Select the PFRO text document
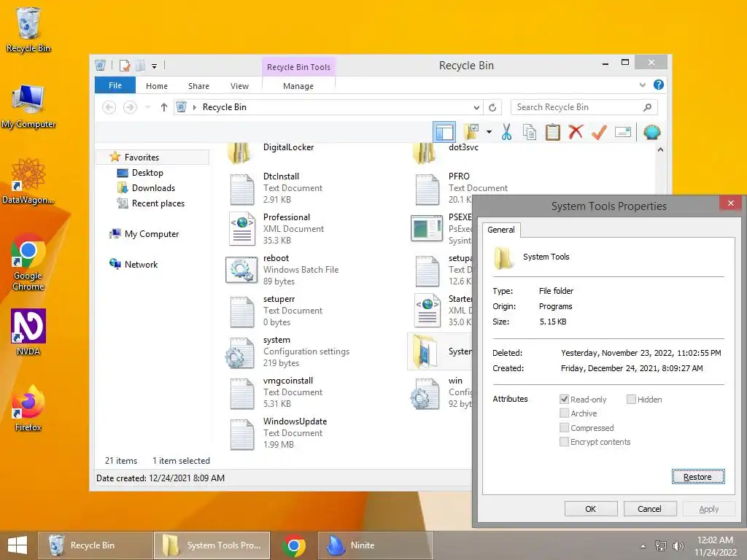747x560 pixels. coord(443,188)
